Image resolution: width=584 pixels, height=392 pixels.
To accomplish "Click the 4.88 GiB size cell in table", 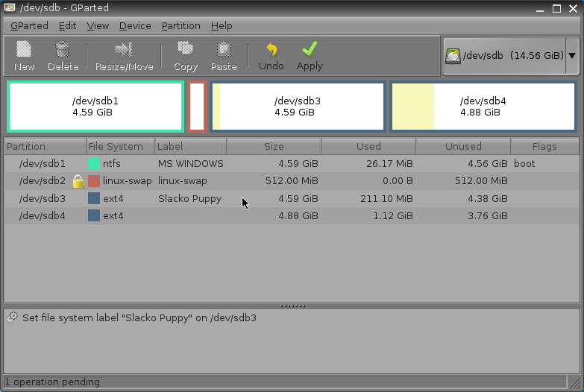I will (298, 216).
